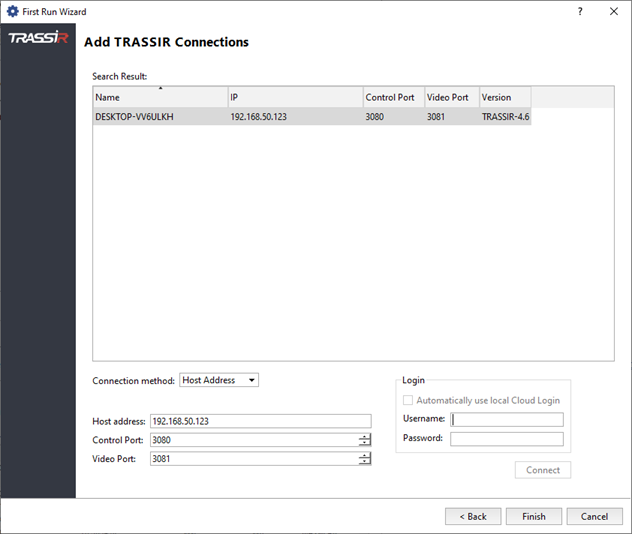The width and height of the screenshot is (632, 534).
Task: Click the First Run Wizard gear icon
Action: (12, 12)
